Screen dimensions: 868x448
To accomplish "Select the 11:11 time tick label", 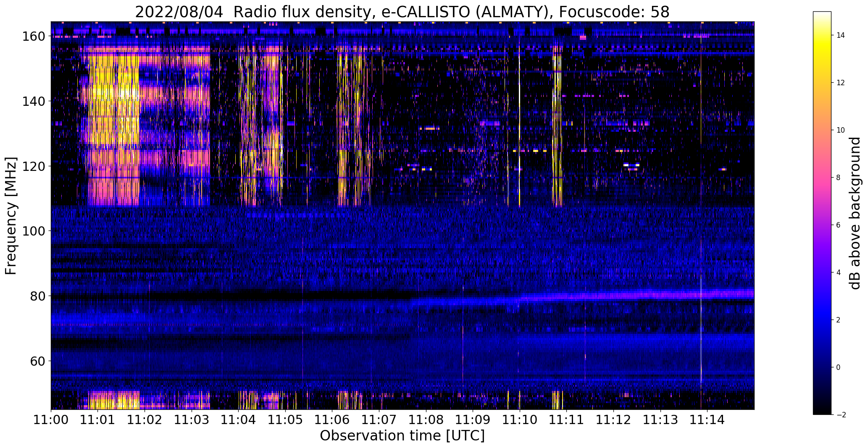I will point(567,419).
